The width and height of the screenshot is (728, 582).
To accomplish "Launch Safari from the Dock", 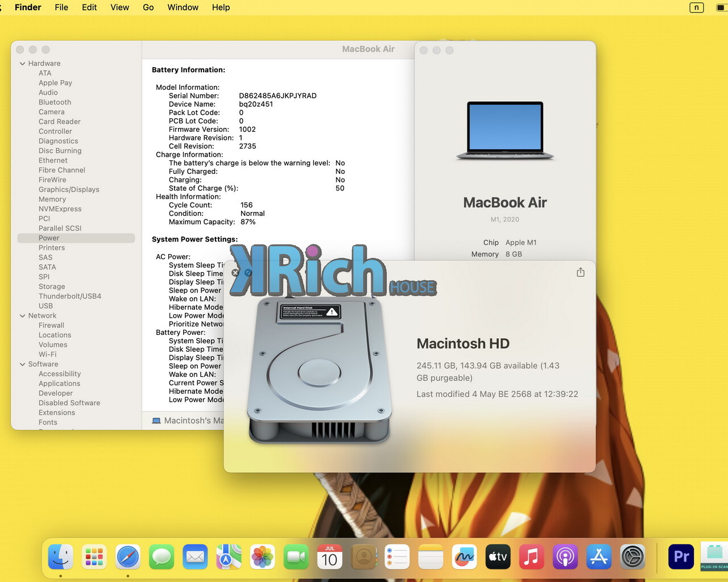I will (127, 557).
